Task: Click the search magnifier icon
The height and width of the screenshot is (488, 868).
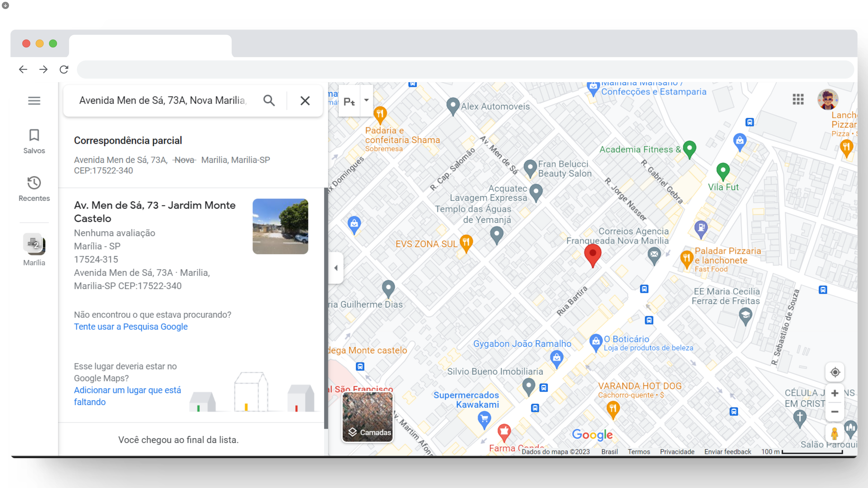Action: (269, 100)
